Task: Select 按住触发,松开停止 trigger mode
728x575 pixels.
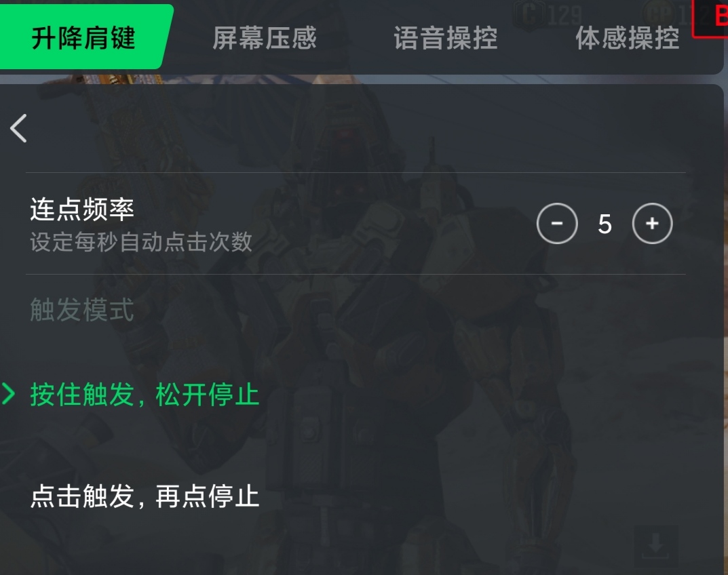Action: coord(144,395)
